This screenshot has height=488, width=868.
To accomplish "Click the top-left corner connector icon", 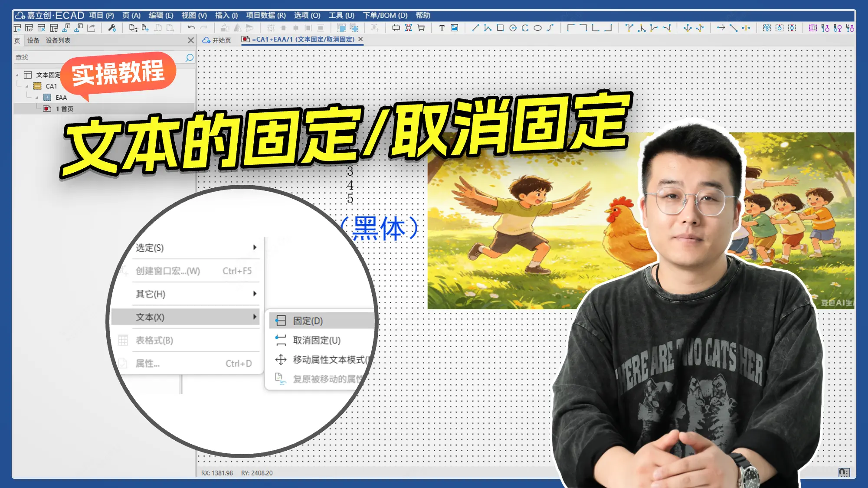I will click(x=571, y=28).
